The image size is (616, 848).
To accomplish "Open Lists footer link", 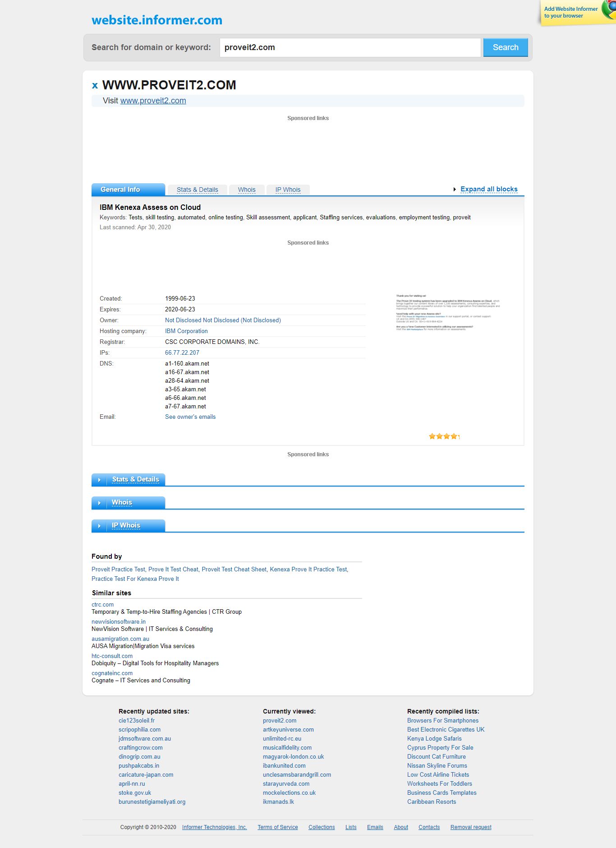I will pos(351,827).
